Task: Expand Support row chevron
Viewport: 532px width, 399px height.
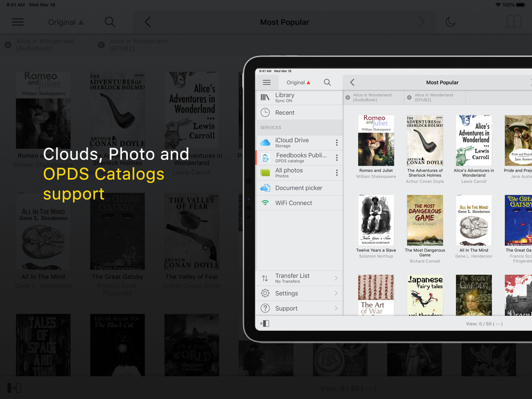Action: (336, 308)
